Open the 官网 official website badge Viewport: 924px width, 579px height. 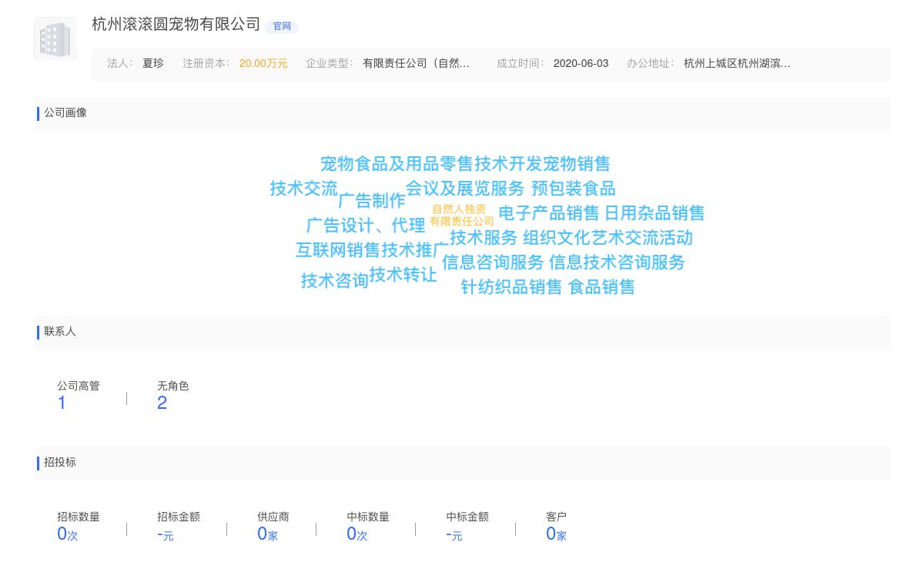click(x=282, y=26)
